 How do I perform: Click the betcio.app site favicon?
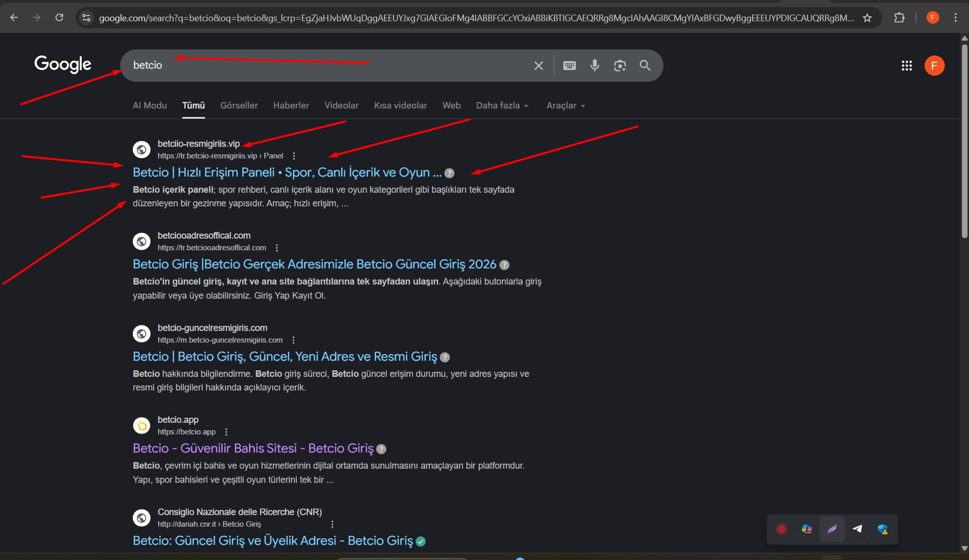pos(141,426)
